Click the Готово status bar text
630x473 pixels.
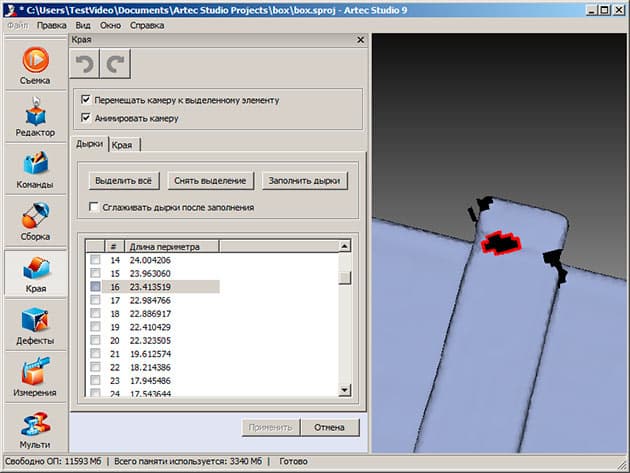point(293,461)
